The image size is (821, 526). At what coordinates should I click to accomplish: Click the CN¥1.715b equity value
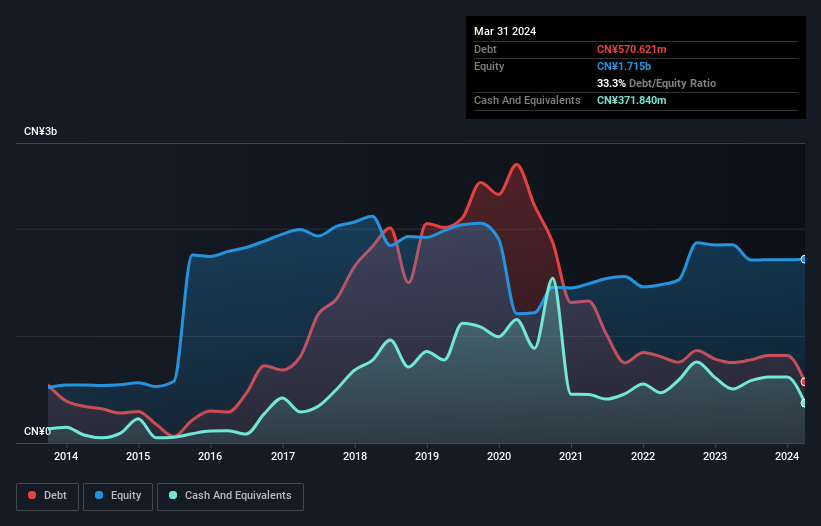624,66
